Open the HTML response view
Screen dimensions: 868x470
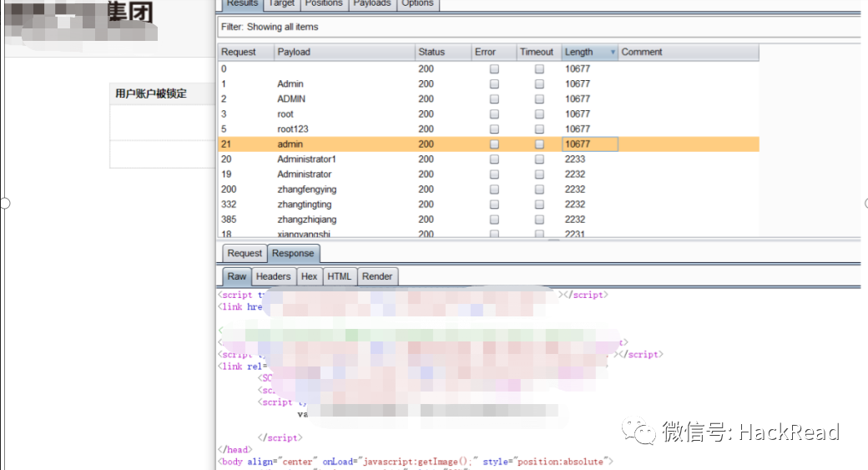339,276
